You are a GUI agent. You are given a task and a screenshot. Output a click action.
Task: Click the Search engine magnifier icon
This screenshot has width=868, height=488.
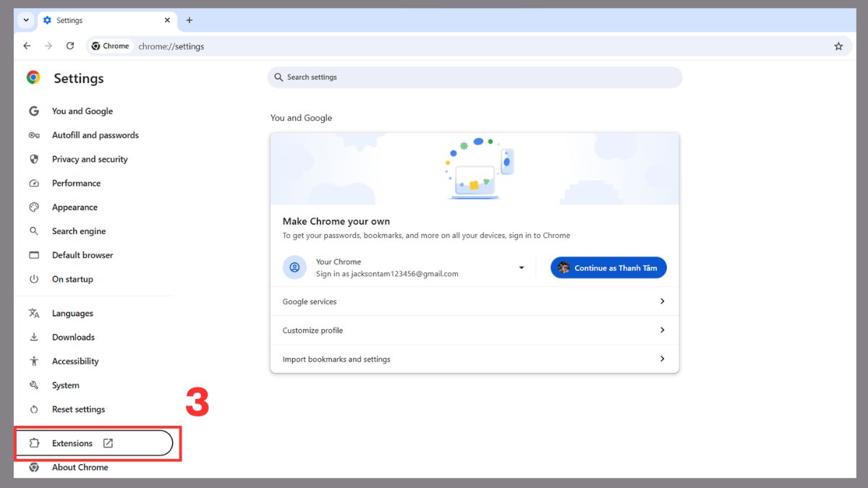[x=33, y=231]
